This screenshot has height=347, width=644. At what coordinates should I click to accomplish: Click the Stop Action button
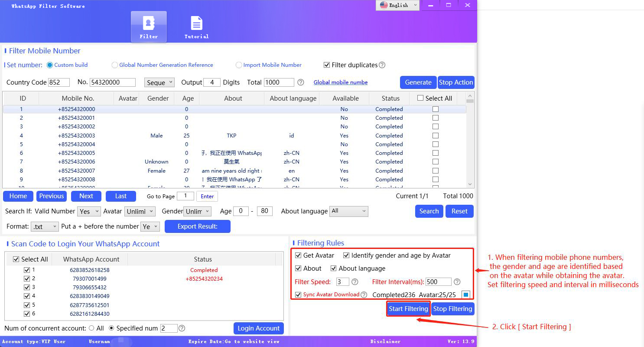pos(456,82)
